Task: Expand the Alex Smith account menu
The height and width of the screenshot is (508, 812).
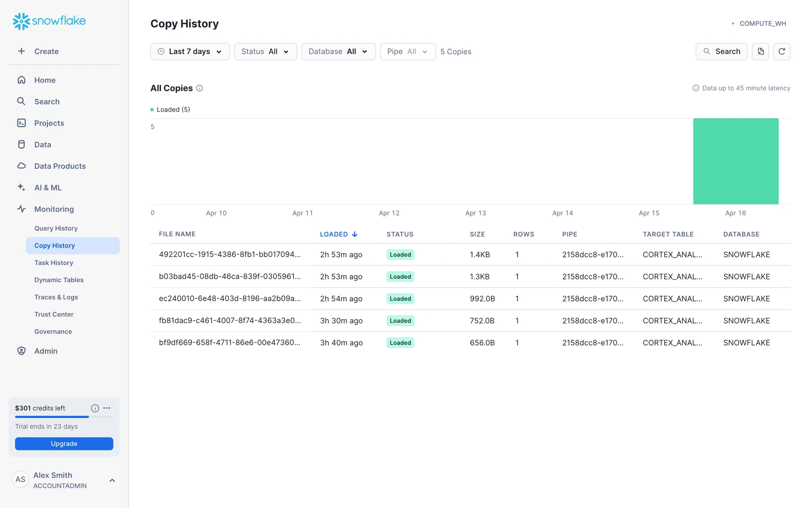Action: click(x=112, y=480)
